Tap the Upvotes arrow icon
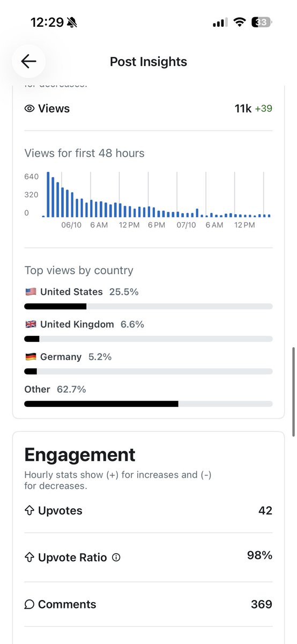This screenshot has width=297, height=644. pyautogui.click(x=29, y=510)
